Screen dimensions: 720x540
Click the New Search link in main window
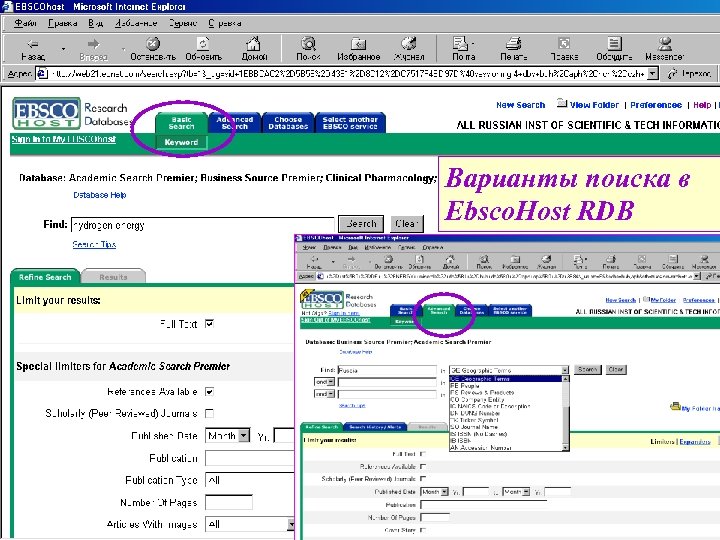520,105
